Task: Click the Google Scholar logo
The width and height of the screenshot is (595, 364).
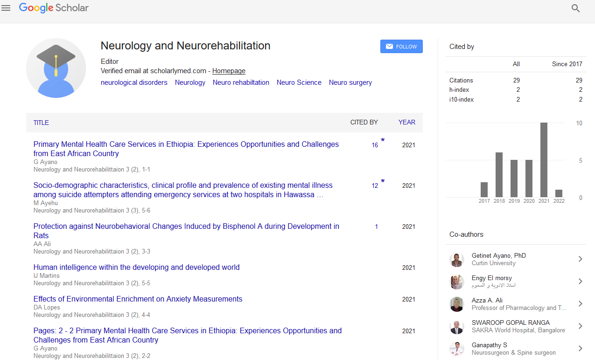Action: (54, 8)
